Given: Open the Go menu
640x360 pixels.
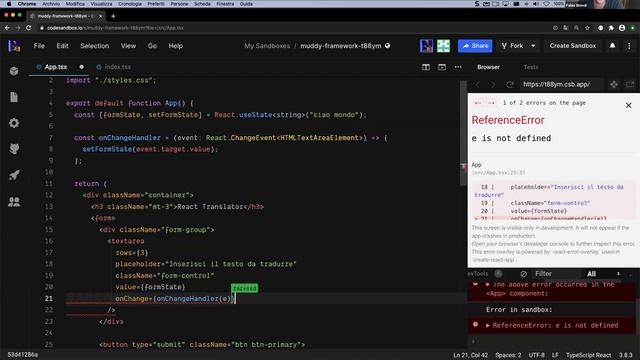Looking at the screenshot, I should 152,46.
